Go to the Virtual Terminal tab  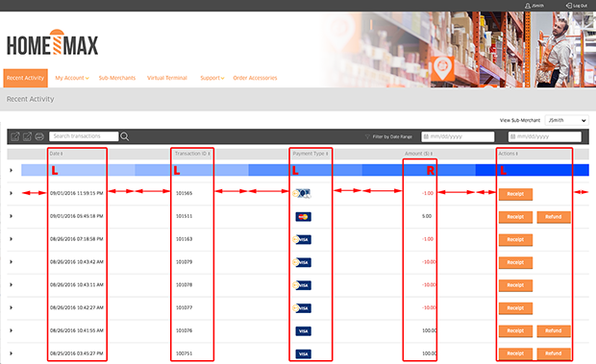coord(167,78)
